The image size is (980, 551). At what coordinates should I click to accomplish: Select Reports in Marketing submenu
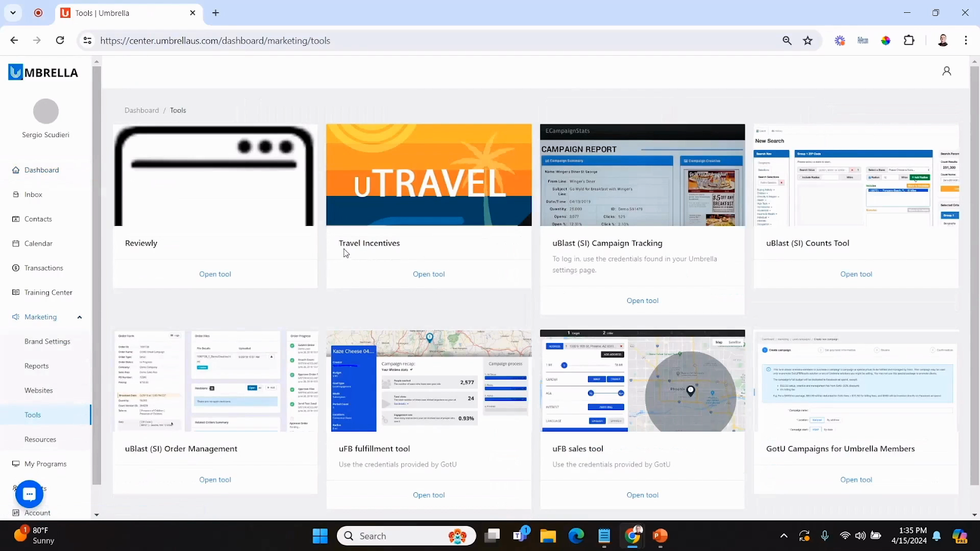(37, 366)
